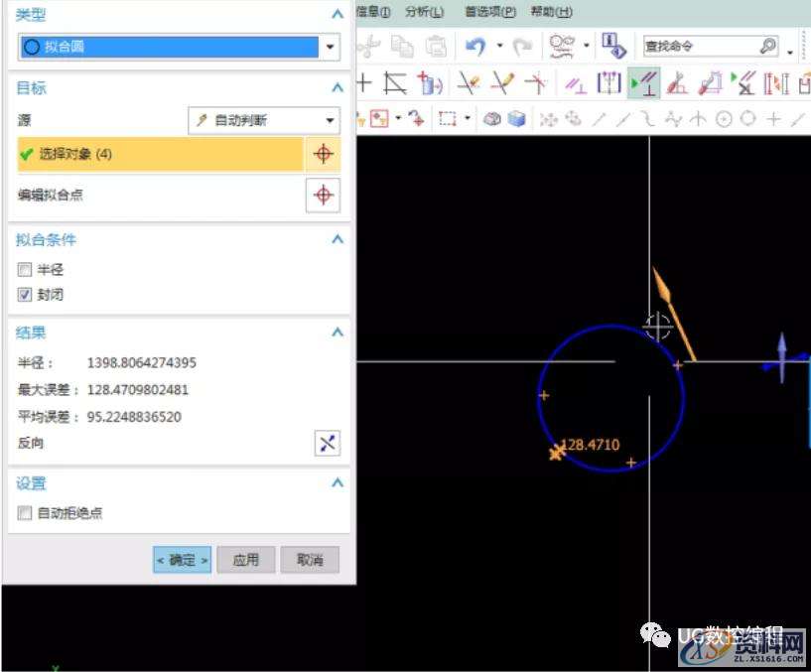Image resolution: width=811 pixels, height=672 pixels.
Task: Open the 自动判断 source dropdown
Action: pyautogui.click(x=329, y=119)
